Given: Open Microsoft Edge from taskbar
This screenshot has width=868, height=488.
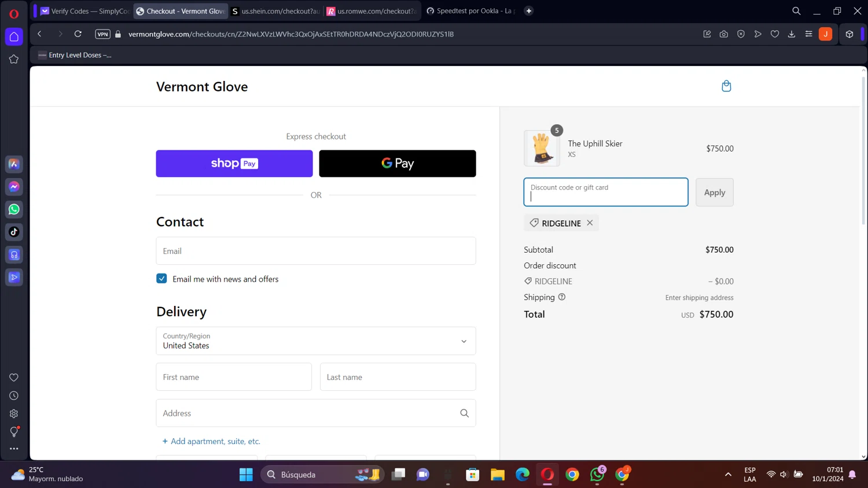Looking at the screenshot, I should click(523, 475).
